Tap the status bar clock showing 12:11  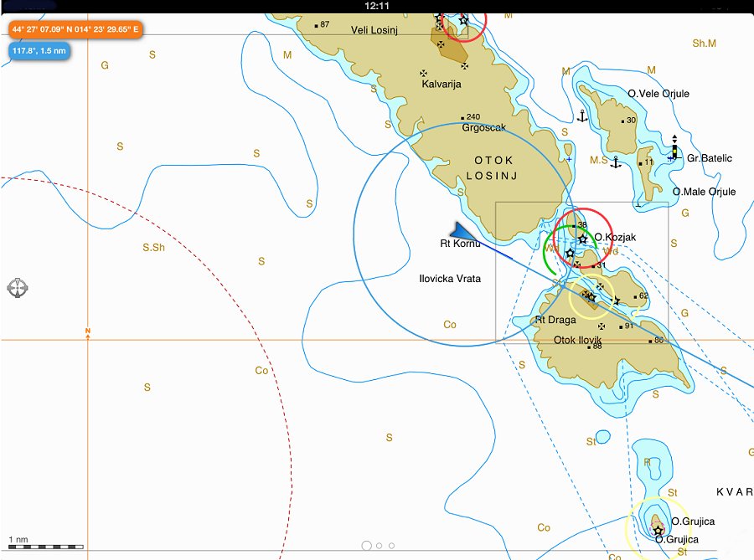377,6
